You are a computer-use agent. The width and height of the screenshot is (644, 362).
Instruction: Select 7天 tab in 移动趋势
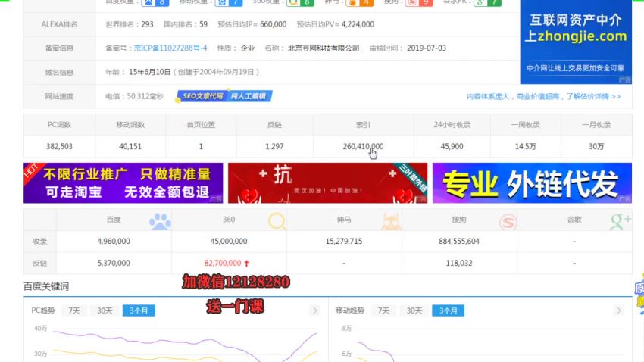[383, 311]
